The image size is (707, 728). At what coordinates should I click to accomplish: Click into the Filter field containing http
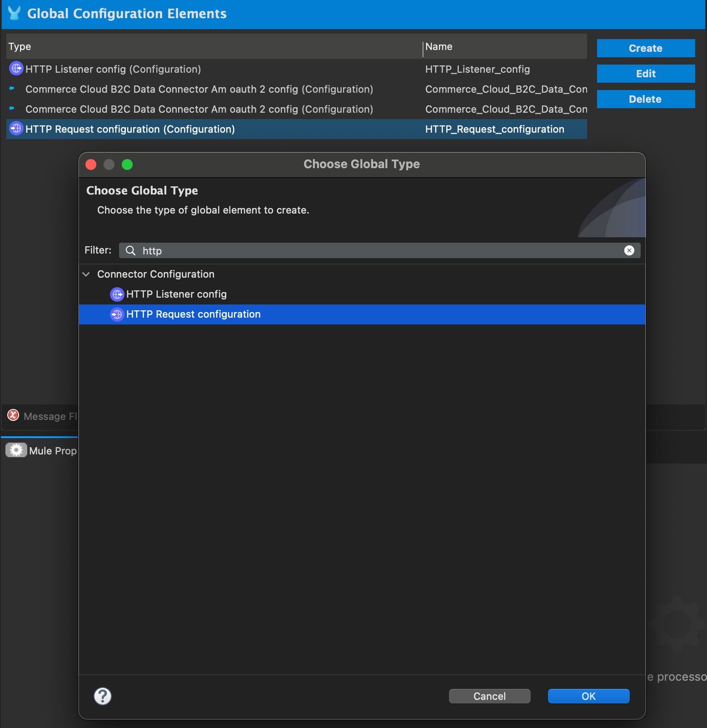point(380,250)
